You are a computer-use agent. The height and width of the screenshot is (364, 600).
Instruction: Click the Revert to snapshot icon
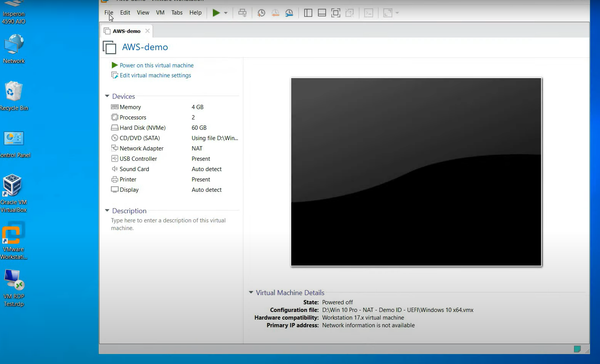pos(275,13)
